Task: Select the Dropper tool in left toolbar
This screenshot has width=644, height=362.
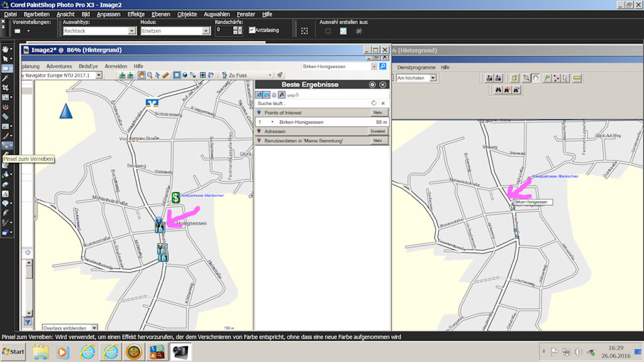Action: pos(6,78)
